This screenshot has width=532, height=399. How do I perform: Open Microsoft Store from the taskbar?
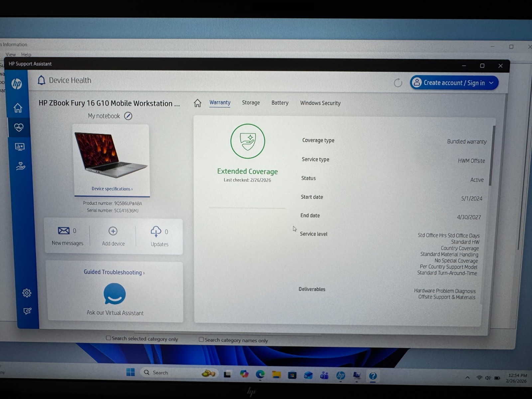click(292, 375)
